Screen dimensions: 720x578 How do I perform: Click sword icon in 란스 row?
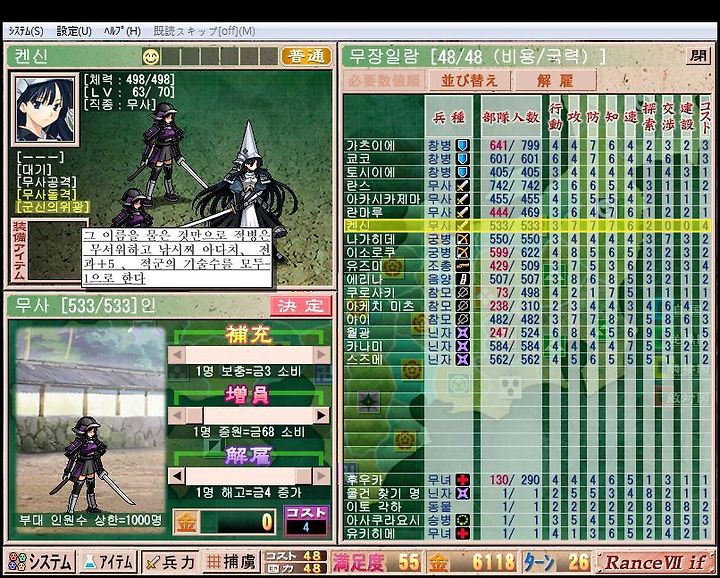462,185
